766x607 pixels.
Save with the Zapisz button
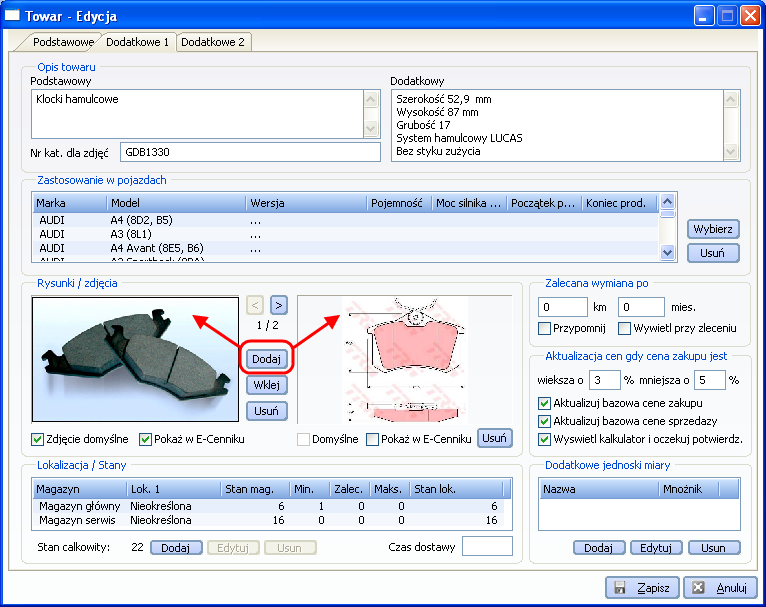click(x=642, y=587)
